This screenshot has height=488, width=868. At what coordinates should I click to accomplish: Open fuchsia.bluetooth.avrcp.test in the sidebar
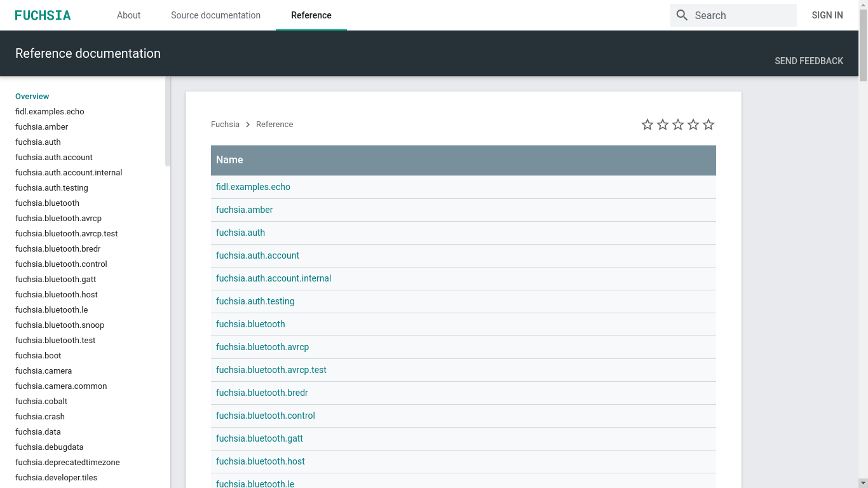pos(67,234)
